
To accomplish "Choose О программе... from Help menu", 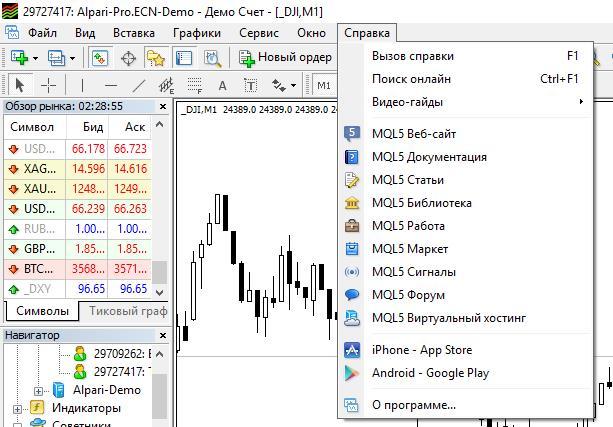I will (413, 405).
